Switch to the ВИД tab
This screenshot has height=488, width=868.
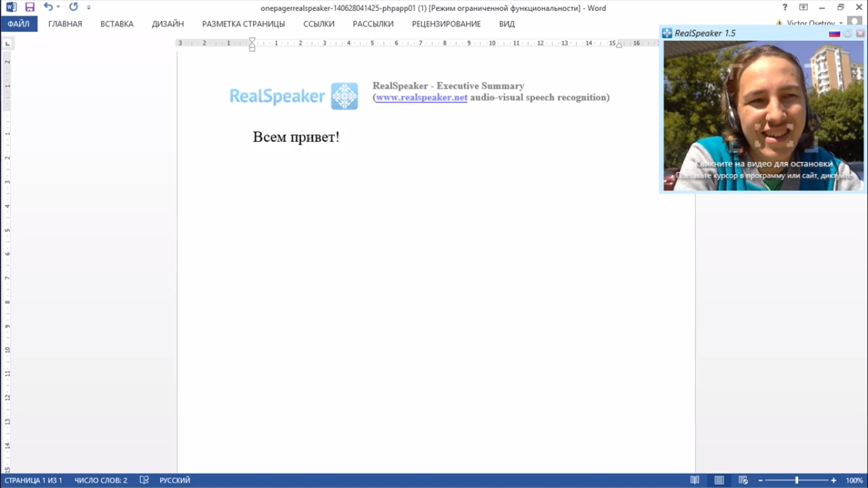point(507,24)
